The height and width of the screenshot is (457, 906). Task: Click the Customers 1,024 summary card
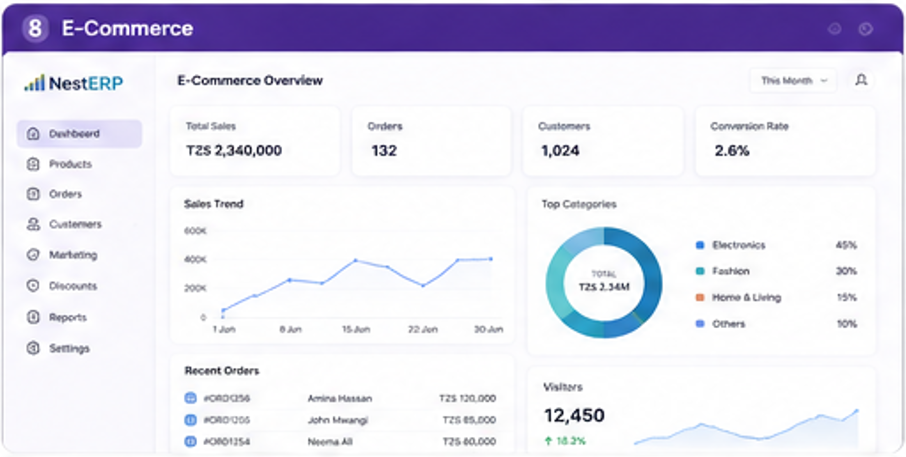(603, 141)
